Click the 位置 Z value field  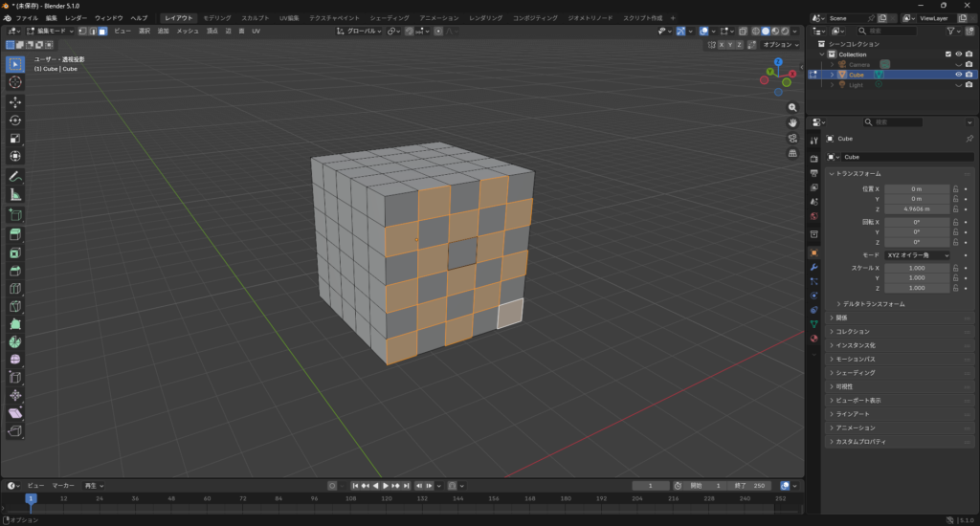pos(916,208)
